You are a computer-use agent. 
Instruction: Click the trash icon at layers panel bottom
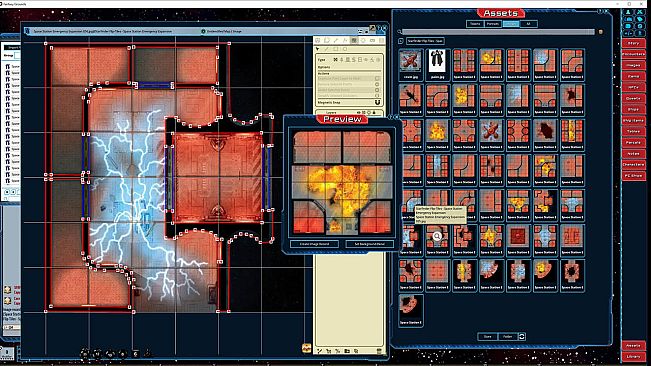[379, 351]
